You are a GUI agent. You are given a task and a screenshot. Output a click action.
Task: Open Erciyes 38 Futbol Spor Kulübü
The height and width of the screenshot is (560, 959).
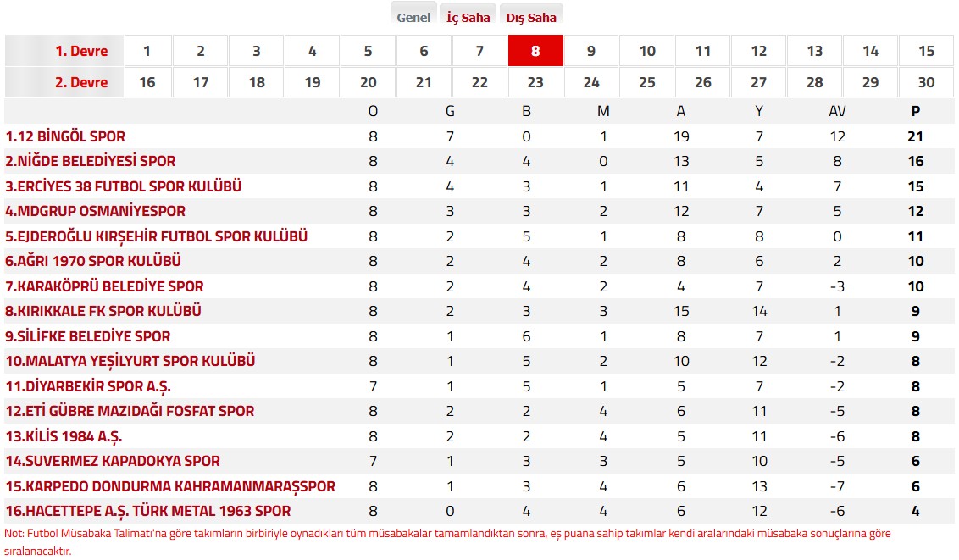[x=124, y=186]
